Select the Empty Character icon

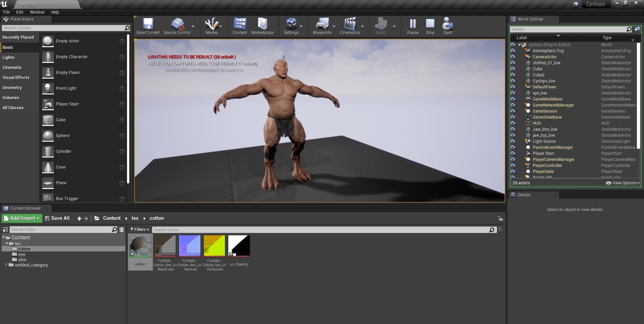tap(48, 57)
